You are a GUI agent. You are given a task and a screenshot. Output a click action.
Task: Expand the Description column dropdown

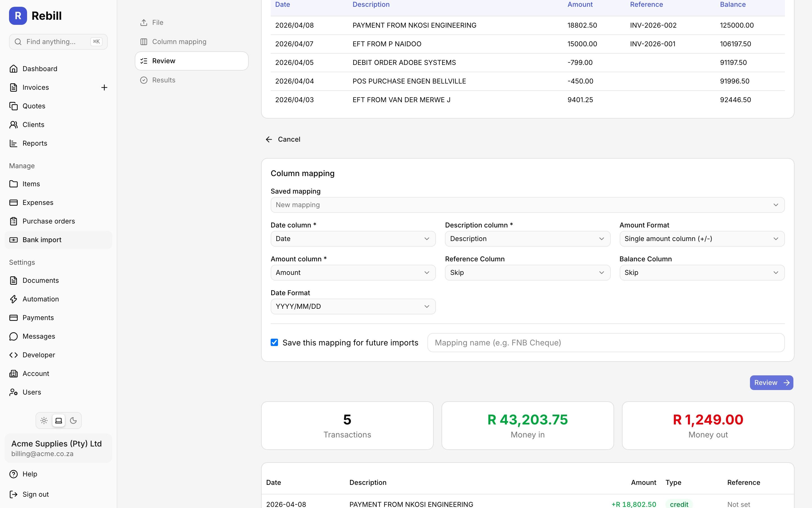pos(528,239)
